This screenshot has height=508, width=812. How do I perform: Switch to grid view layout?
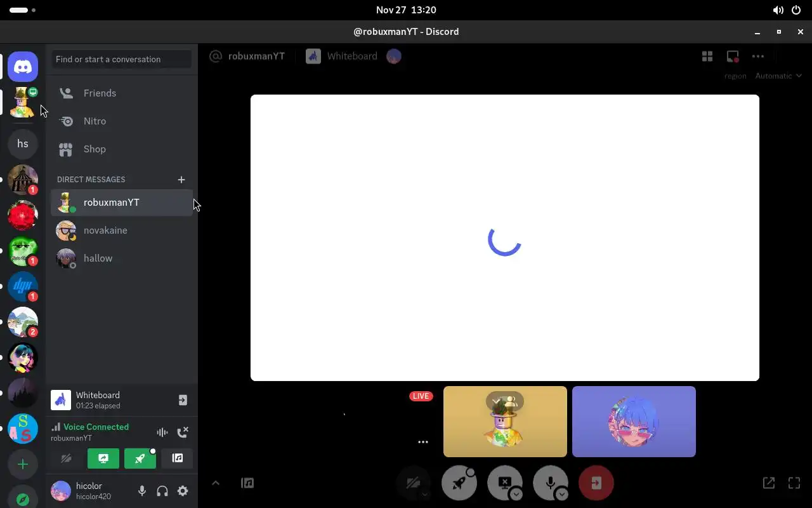(707, 57)
